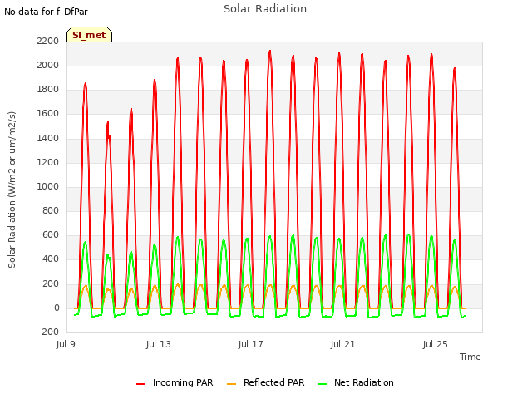532x399 pixels.
Task: Click the green Net Radiation legend swatch
Action: 322,384
